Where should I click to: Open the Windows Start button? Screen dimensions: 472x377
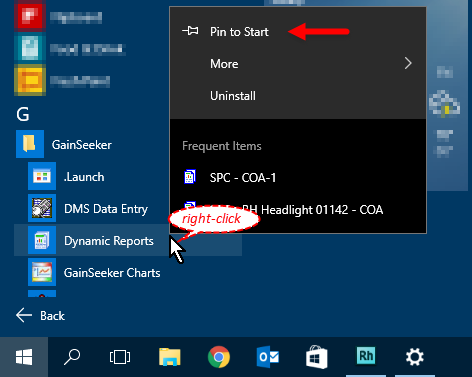(x=24, y=357)
